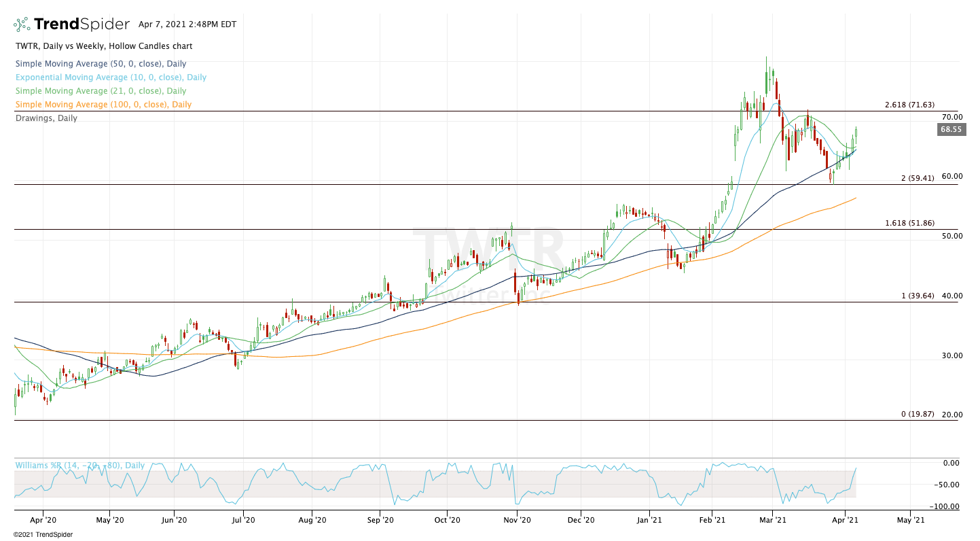Click the 1.618 (51.86) Fibonacci label
Image resolution: width=980 pixels, height=541 pixels.
coord(909,223)
